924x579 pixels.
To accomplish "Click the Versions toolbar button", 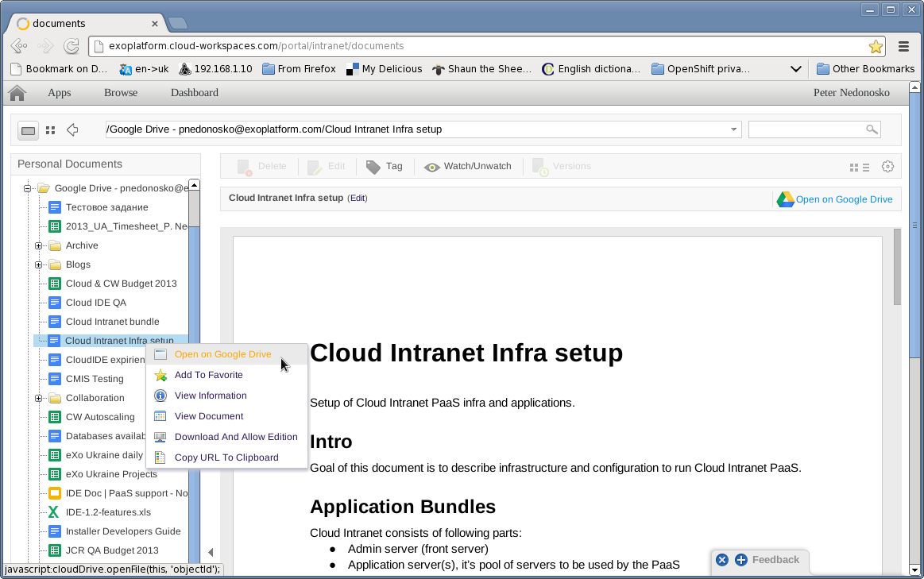I will coord(561,167).
